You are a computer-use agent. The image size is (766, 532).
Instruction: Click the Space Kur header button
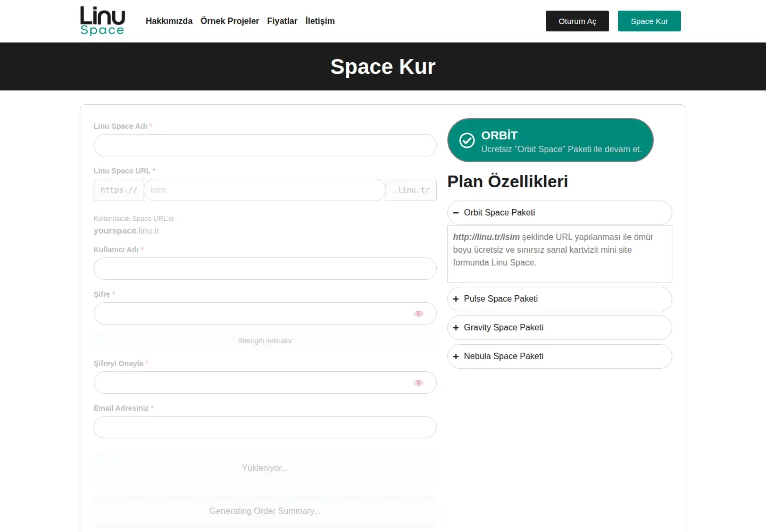tap(650, 21)
